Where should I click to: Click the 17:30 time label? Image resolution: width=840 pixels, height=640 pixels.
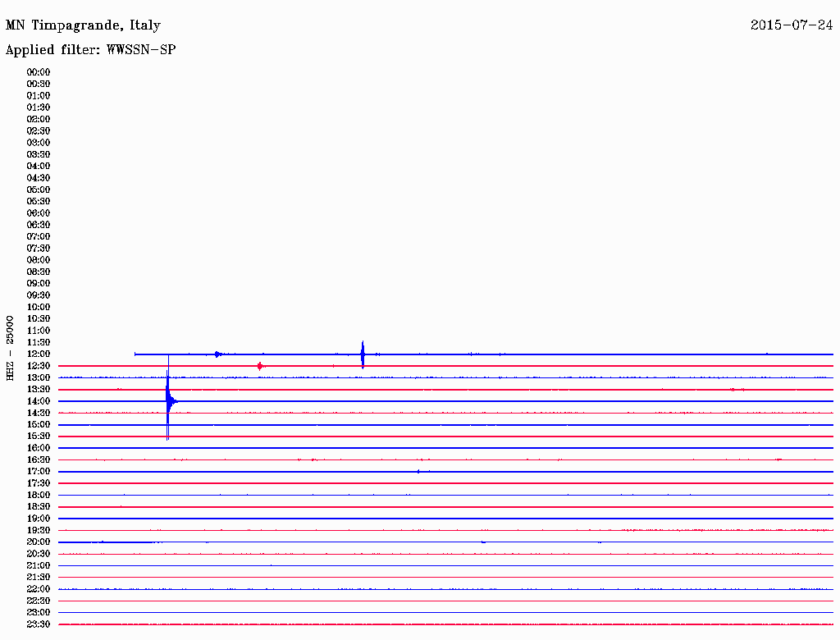pos(38,483)
